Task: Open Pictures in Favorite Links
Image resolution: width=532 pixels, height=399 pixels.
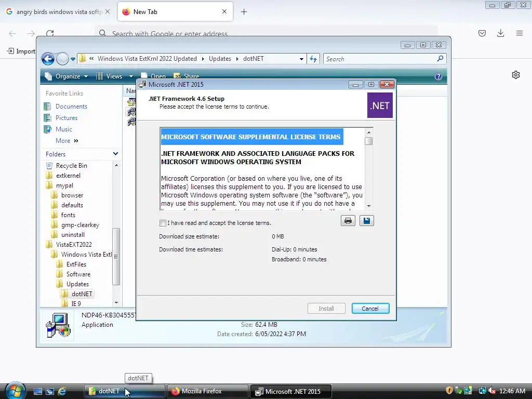Action: tap(66, 118)
